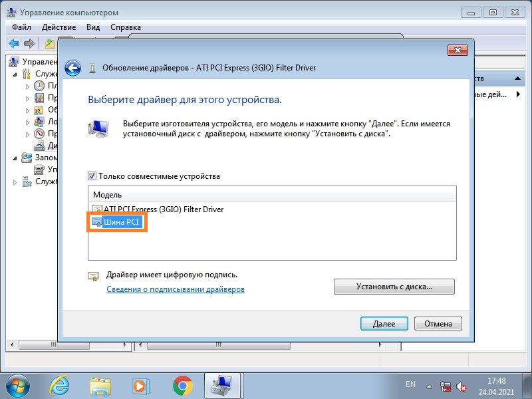Click the muted volume speaker tray icon
Image resolution: width=532 pixels, height=399 pixels.
(462, 385)
